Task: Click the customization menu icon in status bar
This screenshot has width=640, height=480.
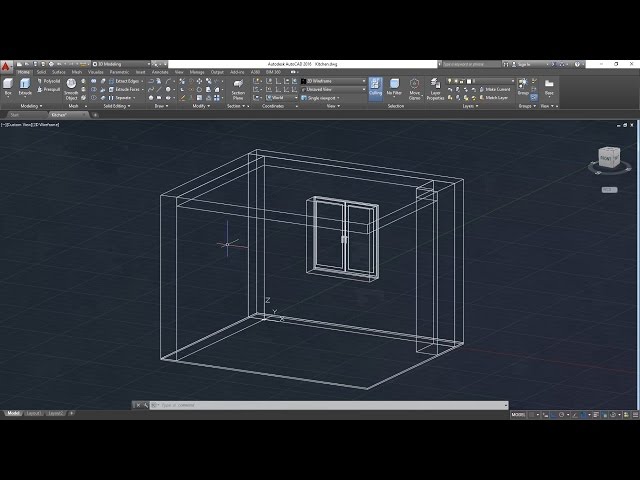Action: click(x=635, y=415)
